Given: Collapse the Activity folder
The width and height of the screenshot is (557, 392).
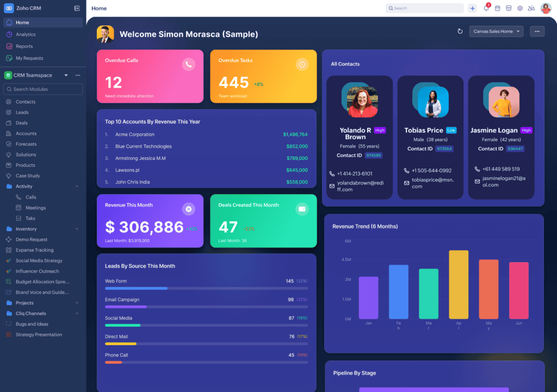Looking at the screenshot, I should [x=77, y=186].
